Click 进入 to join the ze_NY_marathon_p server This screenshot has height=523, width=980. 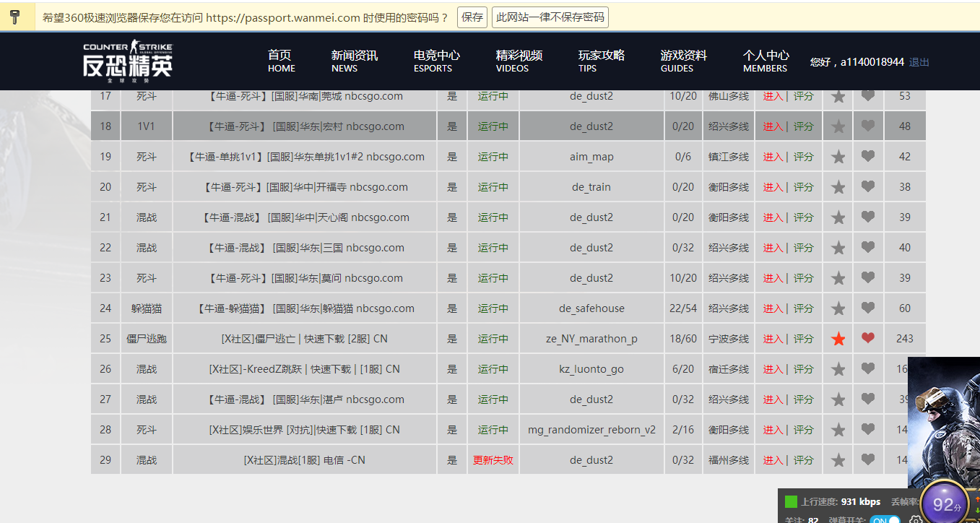pyautogui.click(x=774, y=338)
